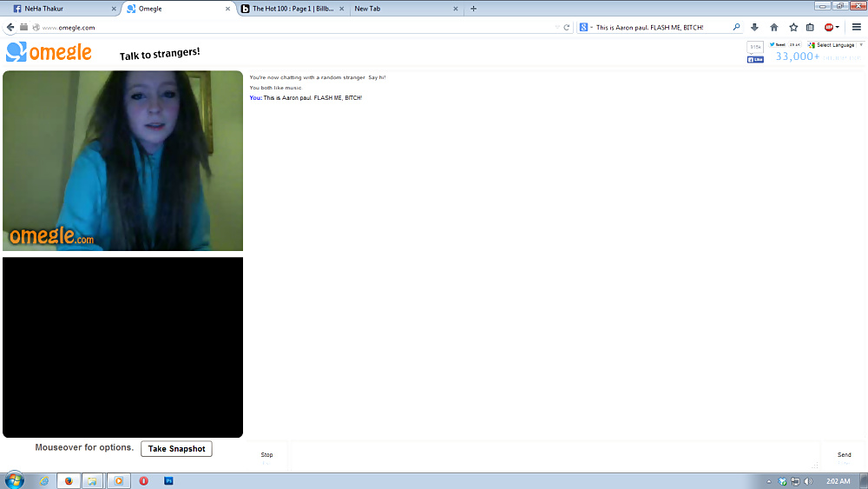The width and height of the screenshot is (868, 489).
Task: Go to the browser home page
Action: (774, 27)
